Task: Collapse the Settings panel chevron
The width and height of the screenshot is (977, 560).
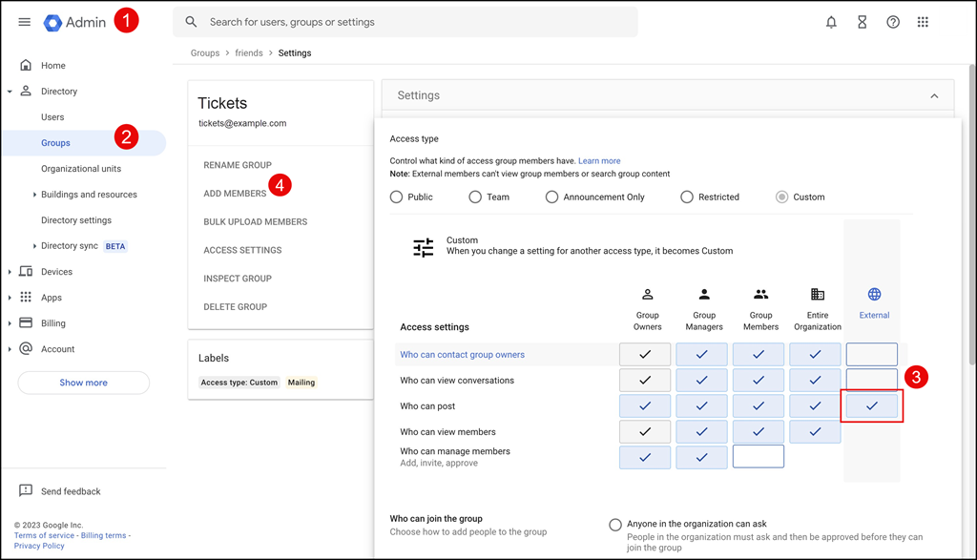Action: [934, 95]
